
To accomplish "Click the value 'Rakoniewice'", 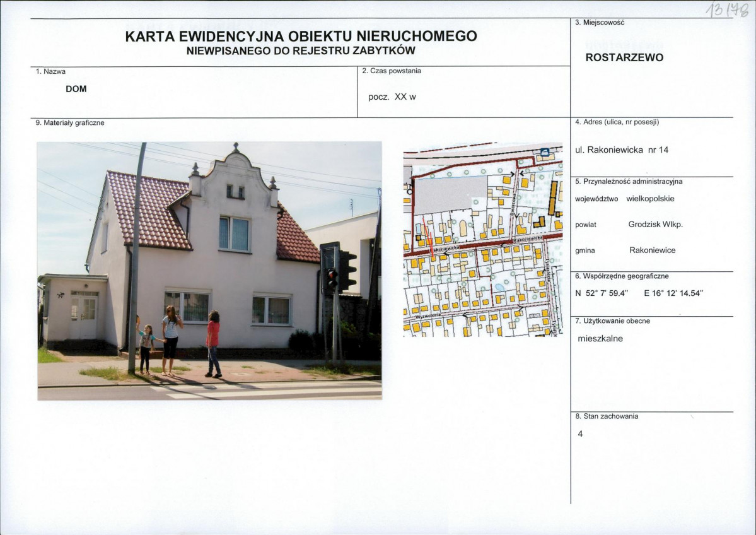I will click(x=653, y=250).
